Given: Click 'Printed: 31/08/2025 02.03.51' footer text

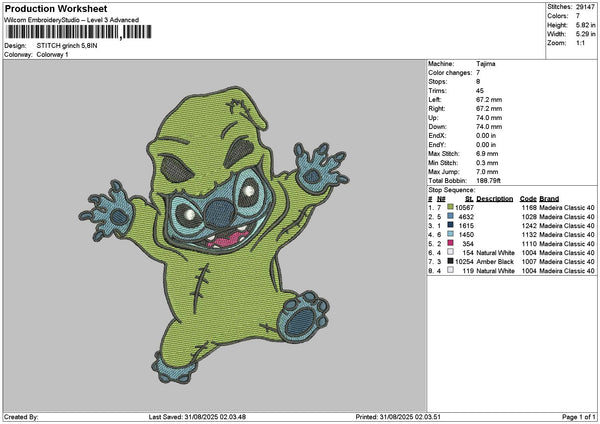Looking at the screenshot, I should 398,417.
